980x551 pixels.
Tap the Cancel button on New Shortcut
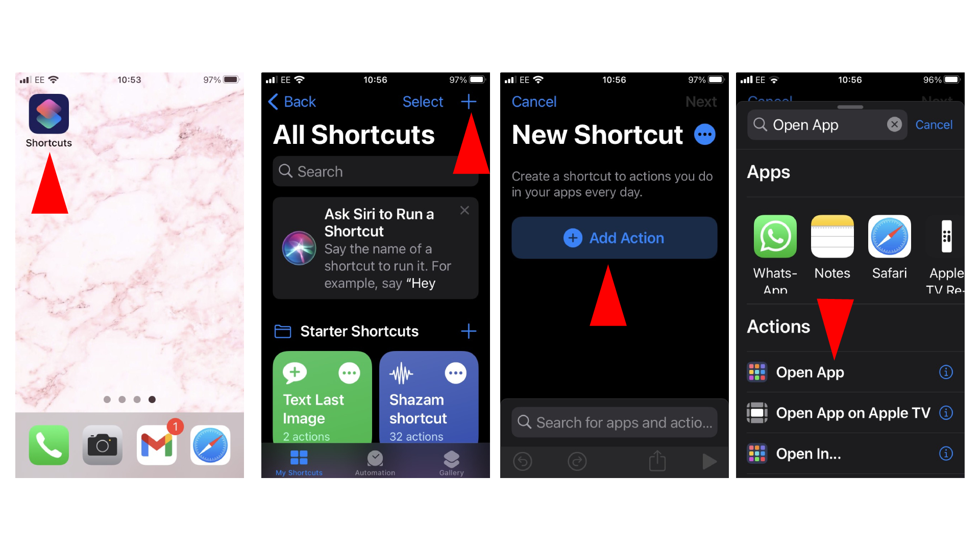pos(534,102)
